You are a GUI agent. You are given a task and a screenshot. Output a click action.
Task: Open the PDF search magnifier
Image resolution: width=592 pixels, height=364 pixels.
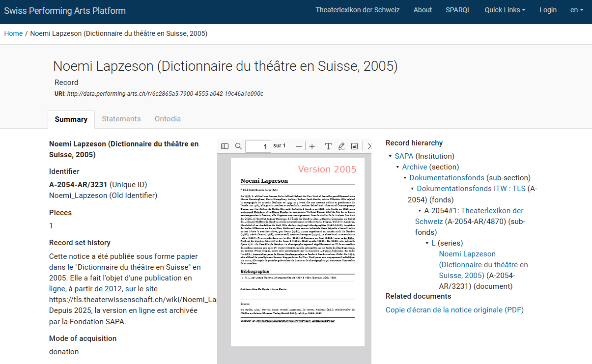238,146
